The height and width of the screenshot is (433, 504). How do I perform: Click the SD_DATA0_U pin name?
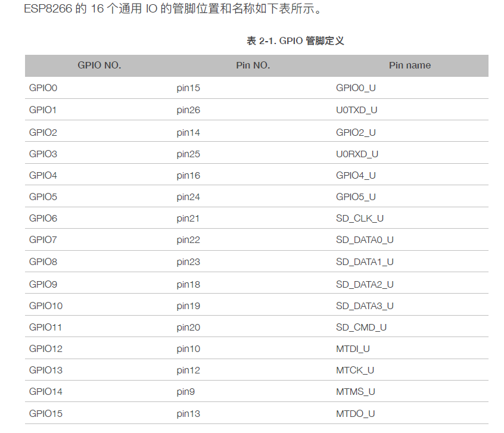pyautogui.click(x=365, y=240)
